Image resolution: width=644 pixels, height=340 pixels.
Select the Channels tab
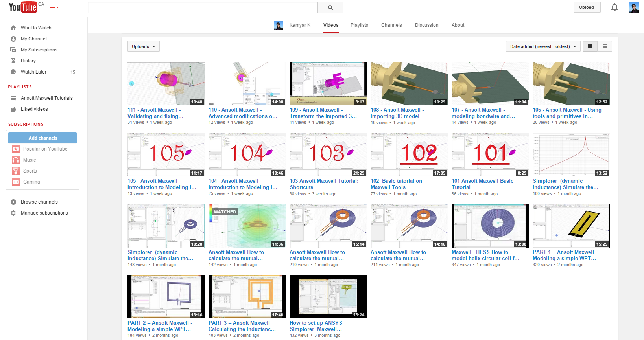(x=391, y=25)
